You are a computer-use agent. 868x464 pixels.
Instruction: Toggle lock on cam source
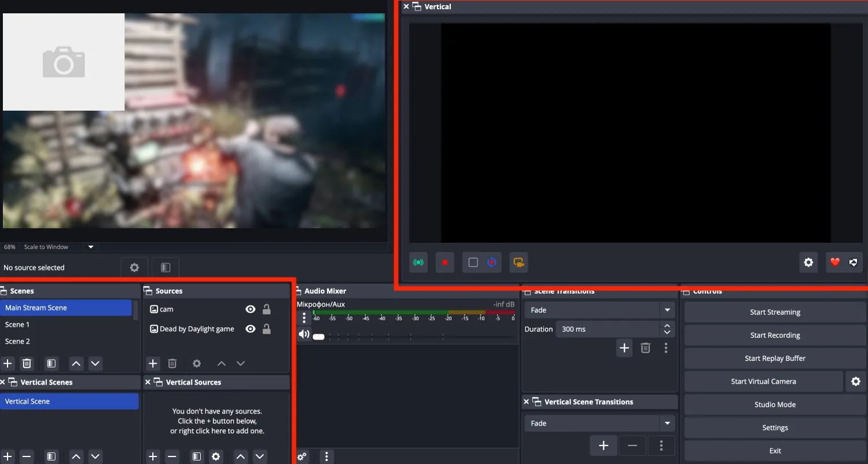tap(267, 309)
